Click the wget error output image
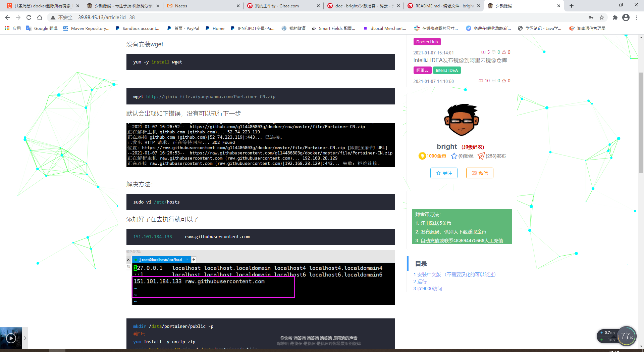 point(261,145)
